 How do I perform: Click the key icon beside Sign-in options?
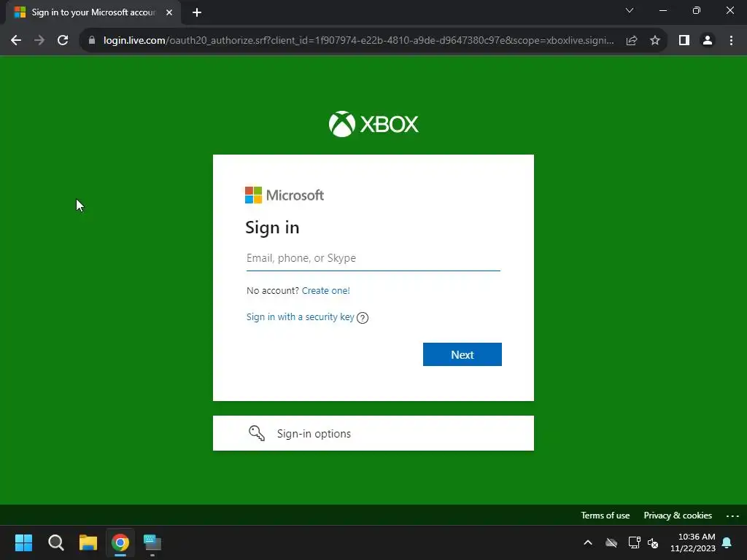point(257,433)
